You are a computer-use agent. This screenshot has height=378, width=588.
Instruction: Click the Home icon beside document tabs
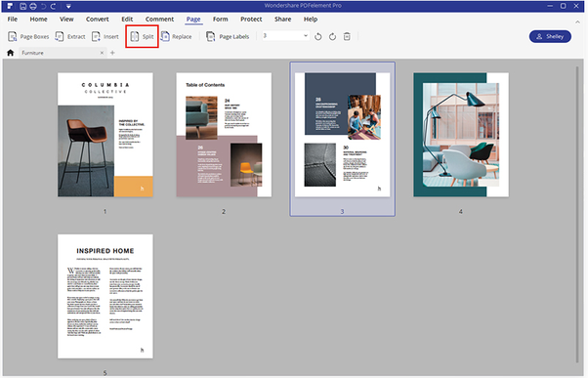(11, 53)
